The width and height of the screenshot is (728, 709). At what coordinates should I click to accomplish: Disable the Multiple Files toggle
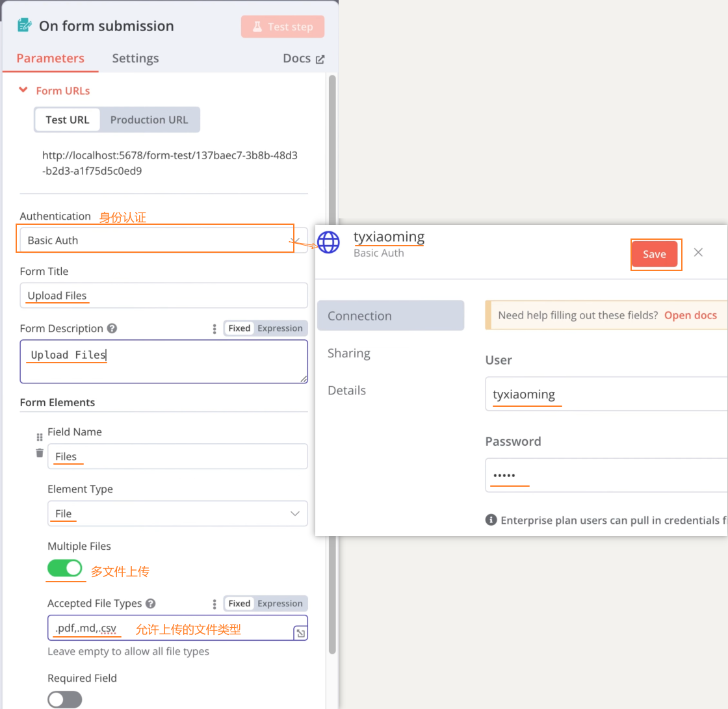tap(65, 569)
